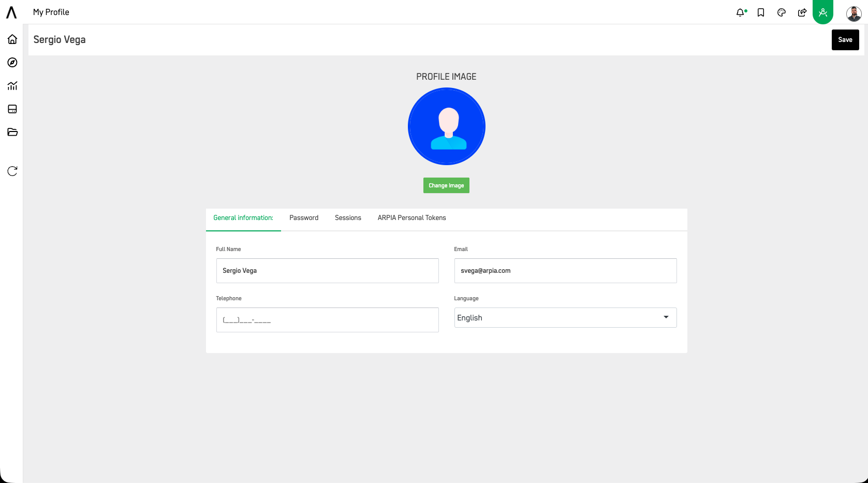Click the blue profile image thumbnail

pos(447,126)
